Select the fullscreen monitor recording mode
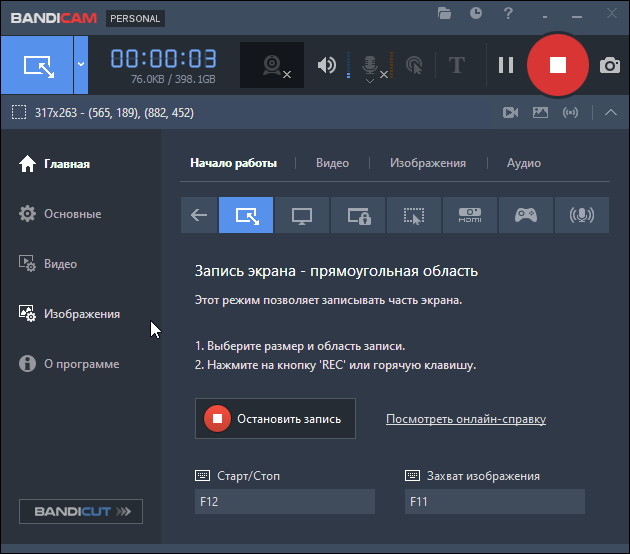Image resolution: width=630 pixels, height=554 pixels. 301,215
